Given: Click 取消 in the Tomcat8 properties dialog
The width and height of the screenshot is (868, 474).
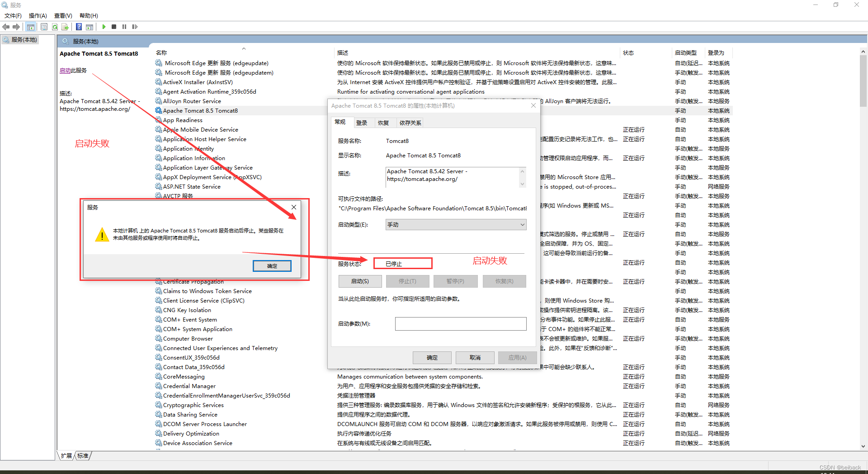Looking at the screenshot, I should coord(475,357).
